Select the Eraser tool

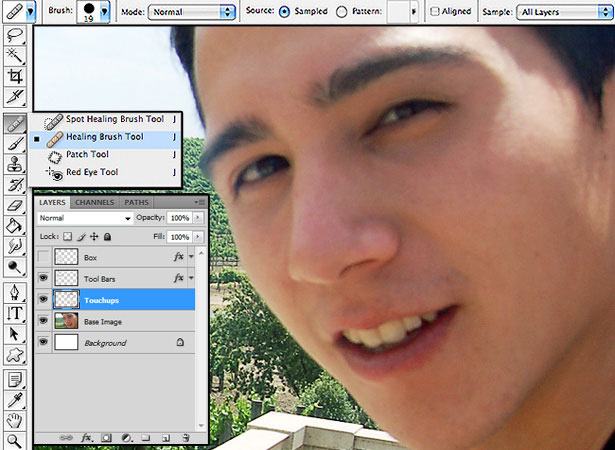point(15,205)
